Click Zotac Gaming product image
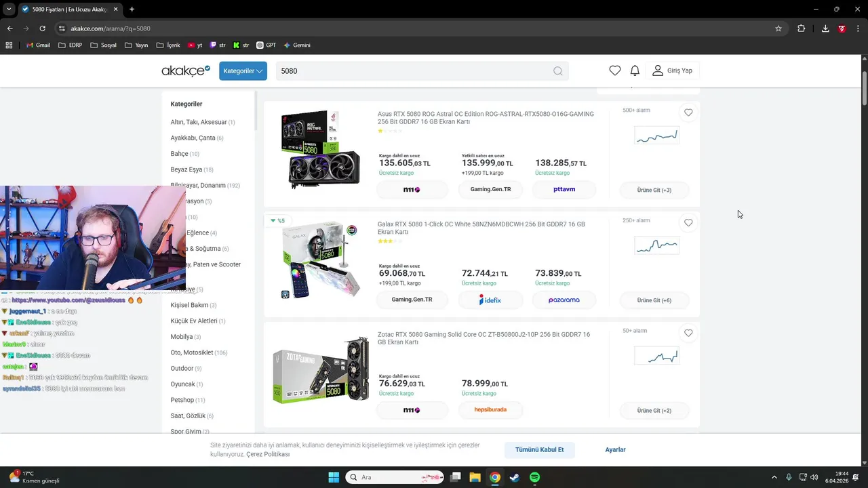This screenshot has height=488, width=868. (320, 370)
